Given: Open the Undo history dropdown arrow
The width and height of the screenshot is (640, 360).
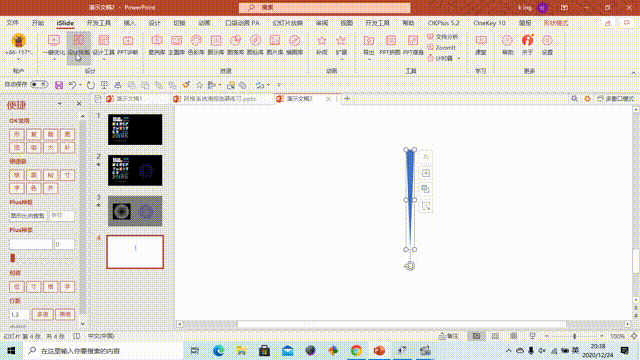Looking at the screenshot, I should coord(80,85).
